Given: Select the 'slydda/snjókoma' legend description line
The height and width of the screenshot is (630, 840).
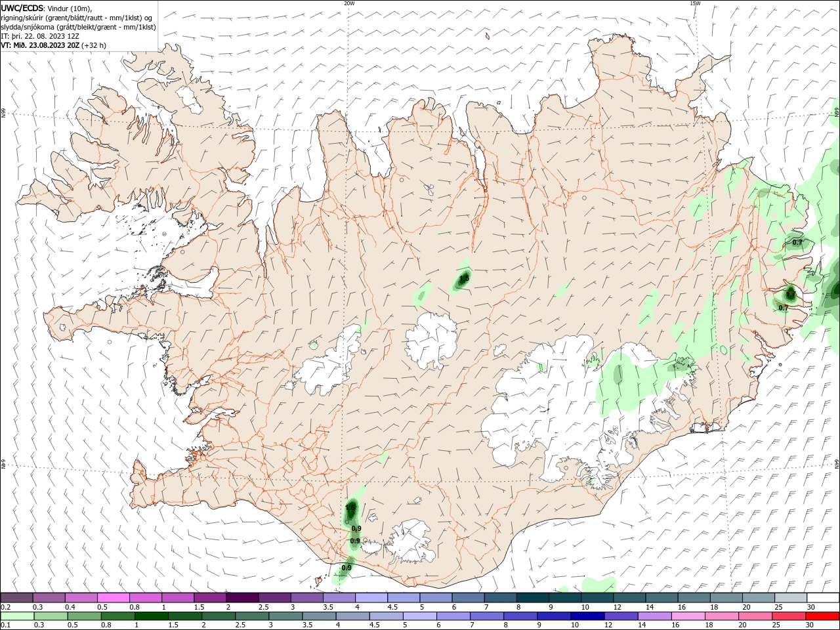Looking at the screenshot, I should 78,27.
